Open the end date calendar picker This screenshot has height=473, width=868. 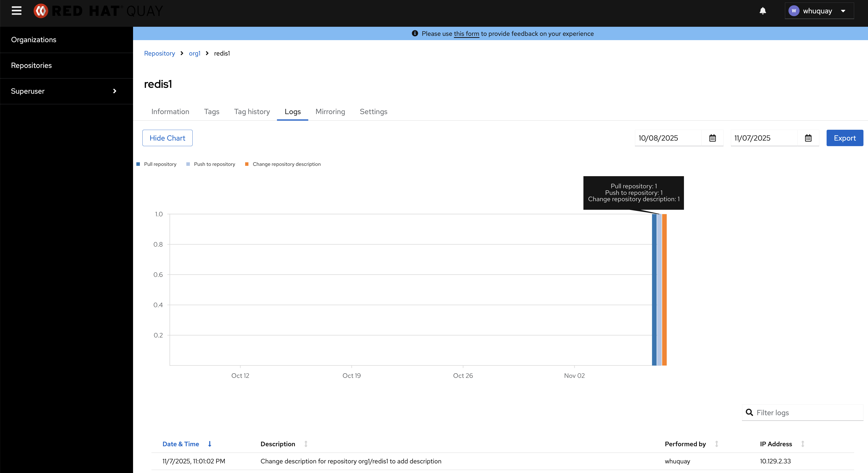point(808,138)
